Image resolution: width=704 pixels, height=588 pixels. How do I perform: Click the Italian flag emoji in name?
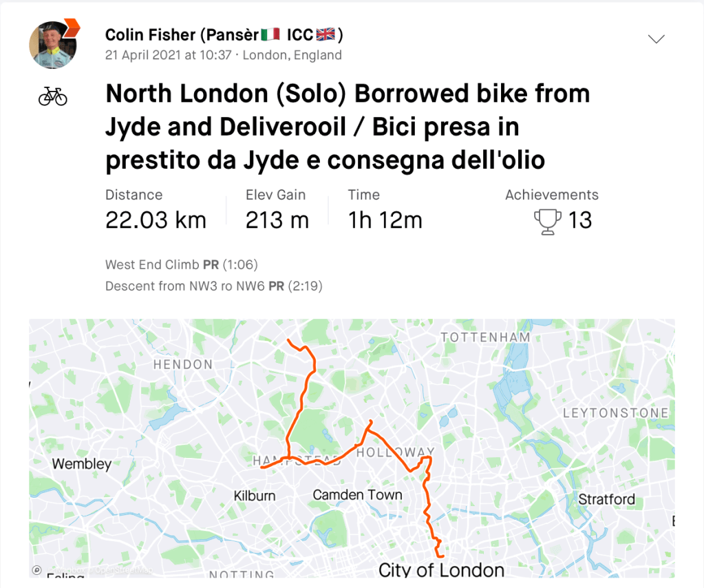271,34
